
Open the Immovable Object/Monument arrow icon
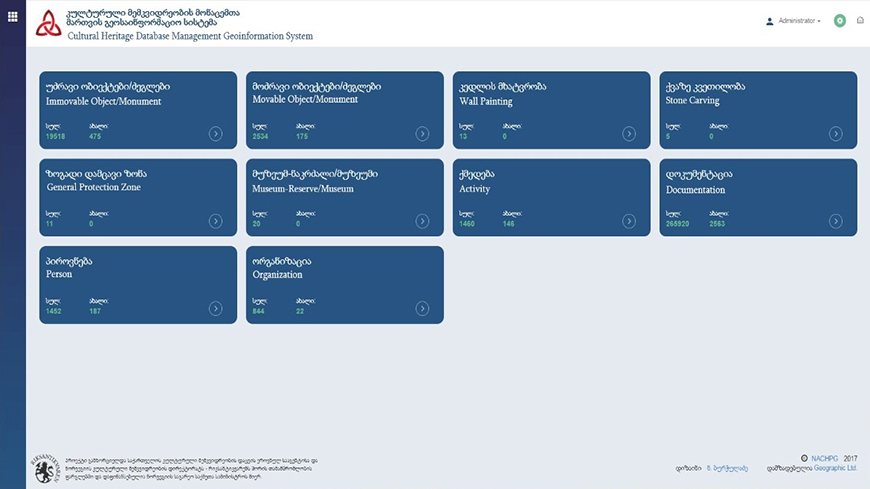point(215,134)
